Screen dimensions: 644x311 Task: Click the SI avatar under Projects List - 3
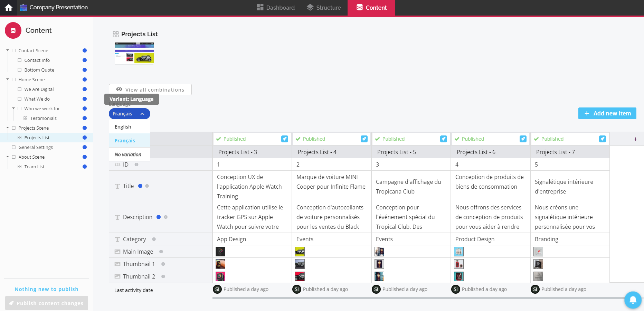[217, 289]
